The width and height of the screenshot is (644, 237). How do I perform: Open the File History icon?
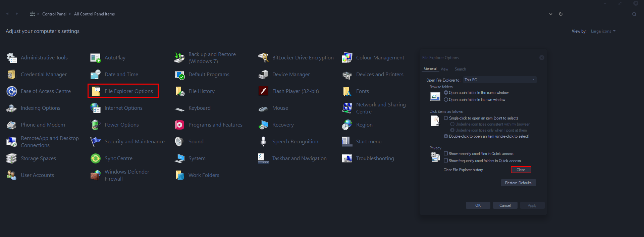(179, 91)
